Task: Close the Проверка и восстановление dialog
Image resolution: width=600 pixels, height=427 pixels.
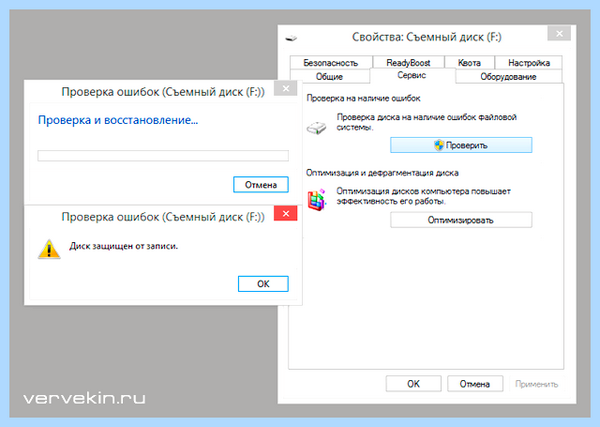Action: 286,88
